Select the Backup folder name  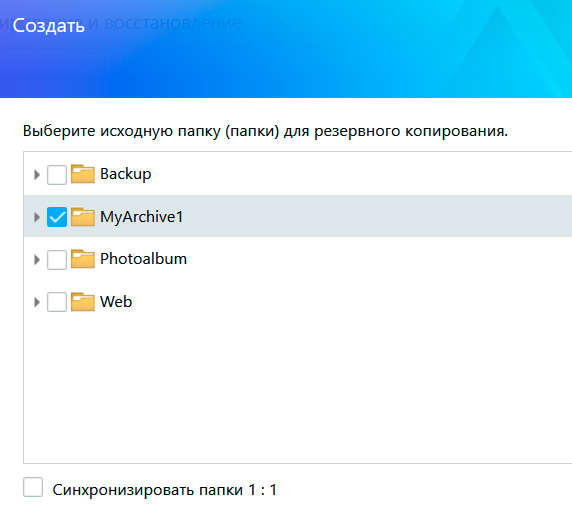tap(125, 174)
